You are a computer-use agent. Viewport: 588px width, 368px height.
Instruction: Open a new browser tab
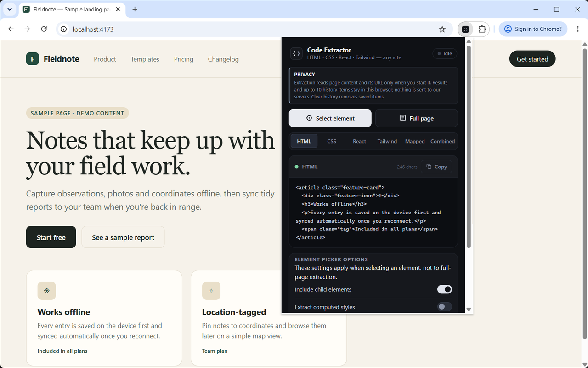[135, 9]
